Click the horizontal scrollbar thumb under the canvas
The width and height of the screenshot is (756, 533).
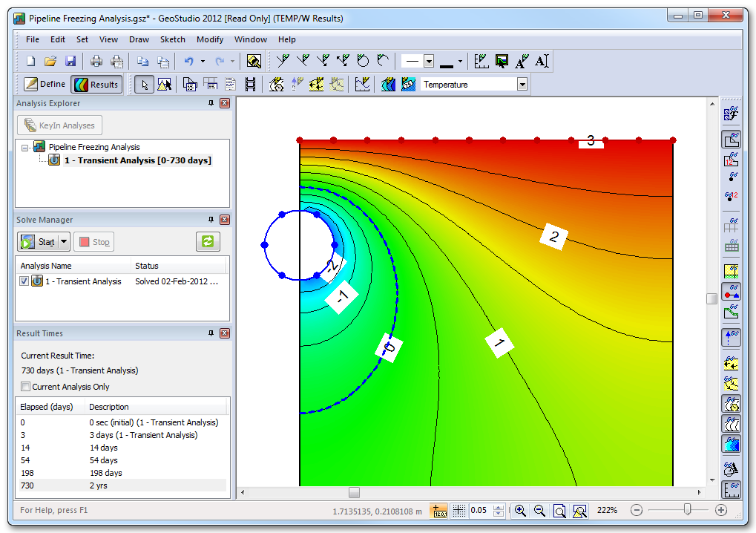point(355,492)
